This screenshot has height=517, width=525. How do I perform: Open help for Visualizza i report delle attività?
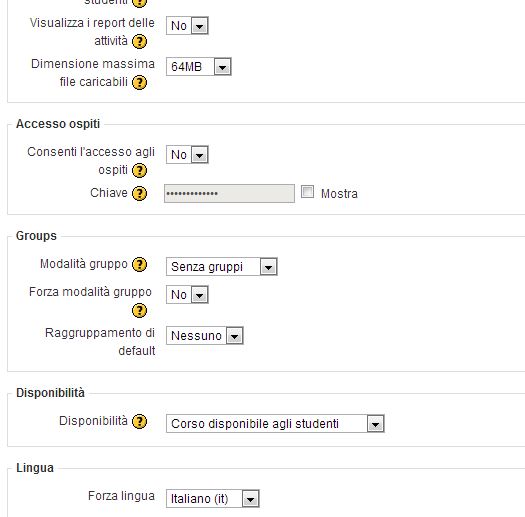click(139, 42)
